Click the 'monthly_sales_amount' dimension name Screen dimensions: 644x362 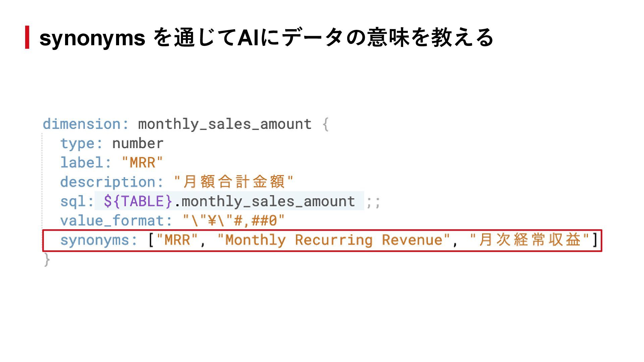225,124
